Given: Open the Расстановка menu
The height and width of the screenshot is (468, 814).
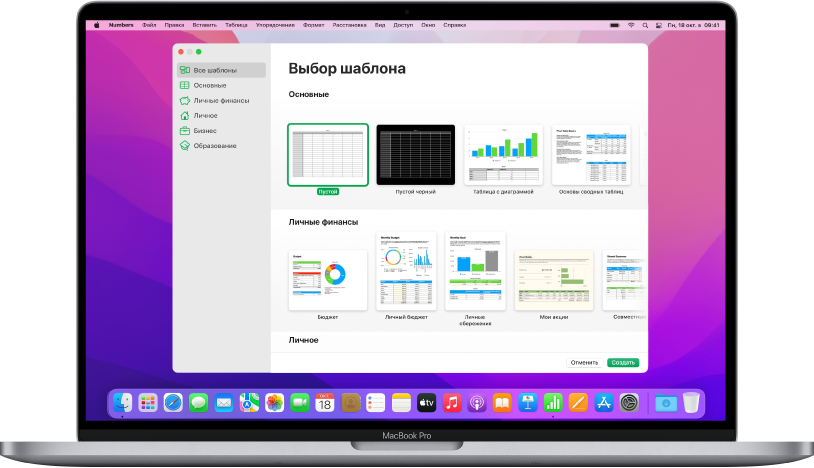Looking at the screenshot, I should tap(349, 25).
